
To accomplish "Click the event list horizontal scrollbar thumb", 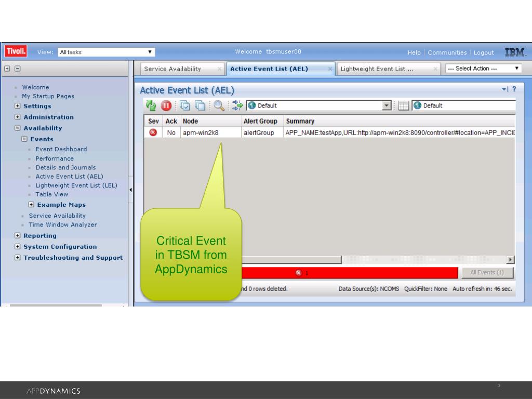I will [x=291, y=260].
